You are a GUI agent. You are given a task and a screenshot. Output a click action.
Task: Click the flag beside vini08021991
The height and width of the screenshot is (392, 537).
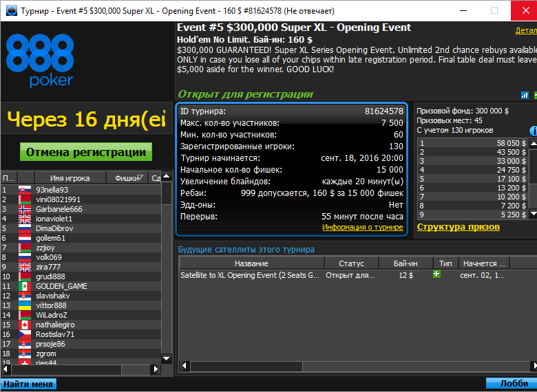[x=25, y=199]
